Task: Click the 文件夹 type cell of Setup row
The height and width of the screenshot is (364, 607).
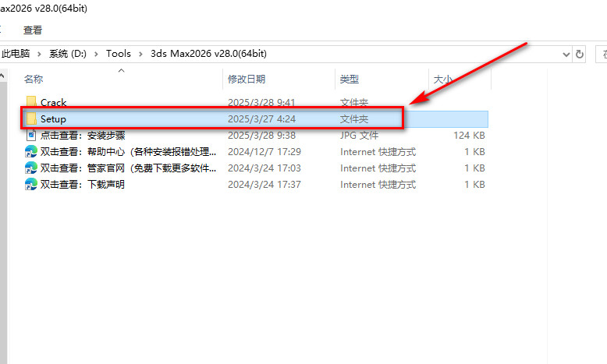Action: pyautogui.click(x=354, y=118)
